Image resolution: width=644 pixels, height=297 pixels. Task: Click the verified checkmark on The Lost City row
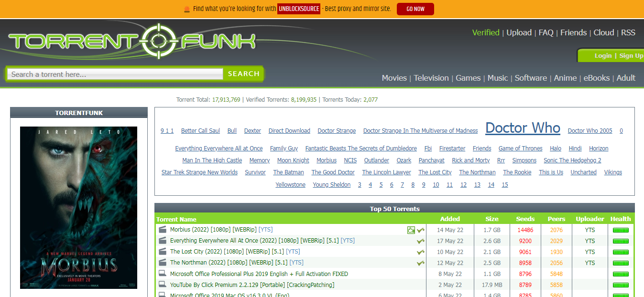[x=421, y=252]
